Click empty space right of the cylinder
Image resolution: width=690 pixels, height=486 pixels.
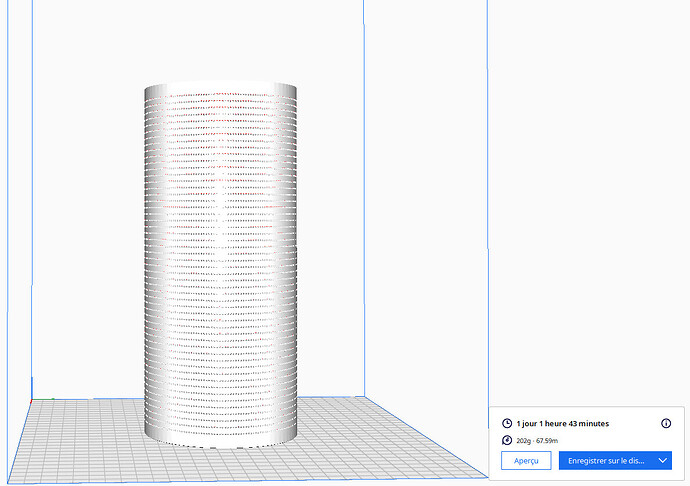pyautogui.click(x=420, y=250)
